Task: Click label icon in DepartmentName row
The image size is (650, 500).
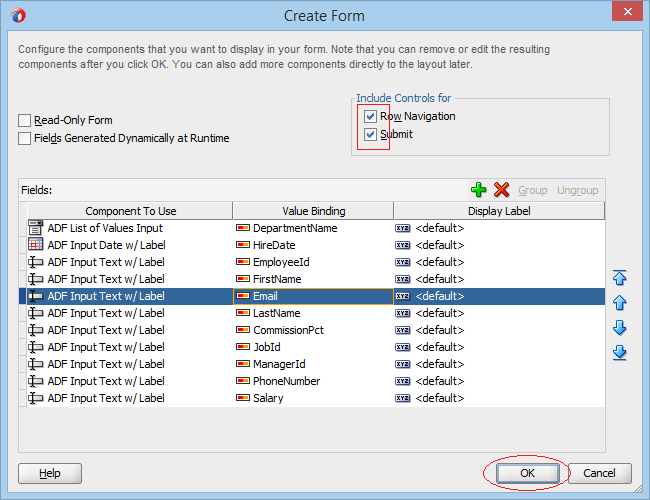Action: click(403, 228)
